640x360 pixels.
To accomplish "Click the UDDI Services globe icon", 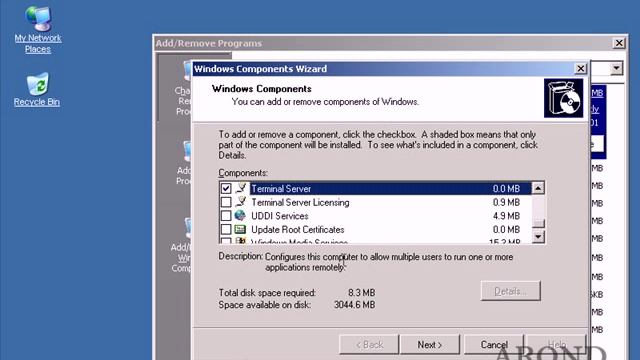I will pyautogui.click(x=240, y=215).
